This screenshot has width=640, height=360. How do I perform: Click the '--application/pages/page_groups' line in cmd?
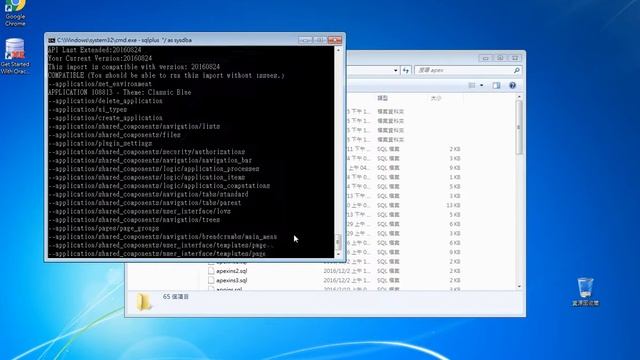click(104, 228)
